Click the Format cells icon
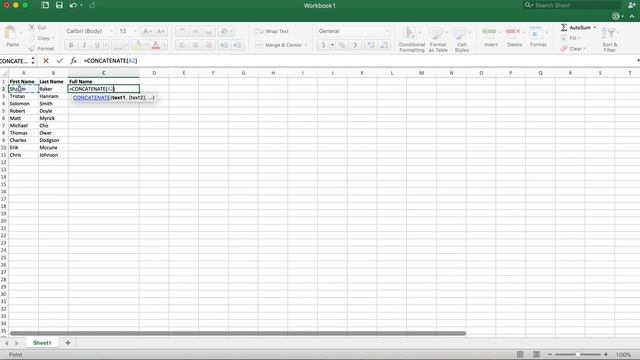Image resolution: width=640 pixels, height=360 pixels. (536, 32)
